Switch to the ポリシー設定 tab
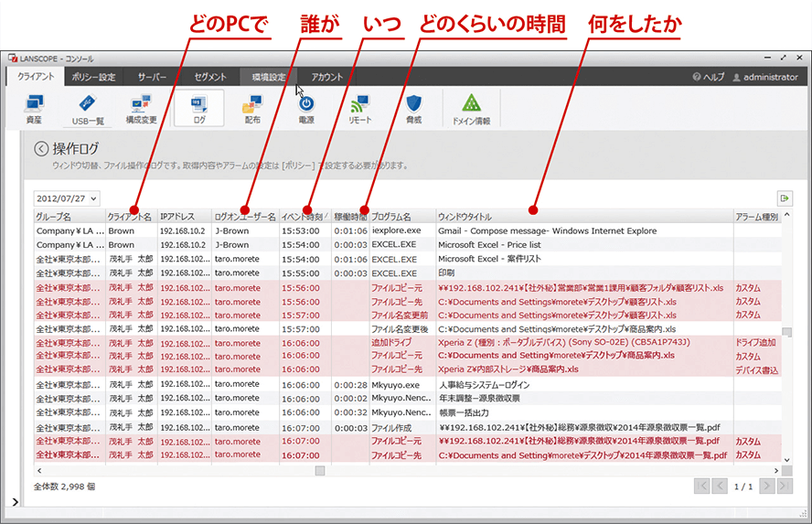The width and height of the screenshot is (812, 524). pyautogui.click(x=93, y=77)
